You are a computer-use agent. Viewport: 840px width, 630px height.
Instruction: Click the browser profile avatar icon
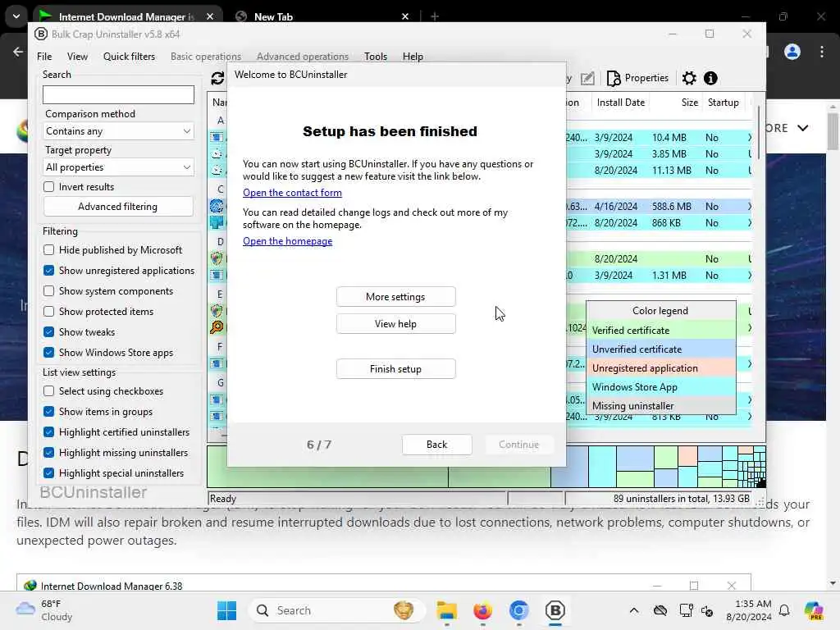tap(792, 52)
